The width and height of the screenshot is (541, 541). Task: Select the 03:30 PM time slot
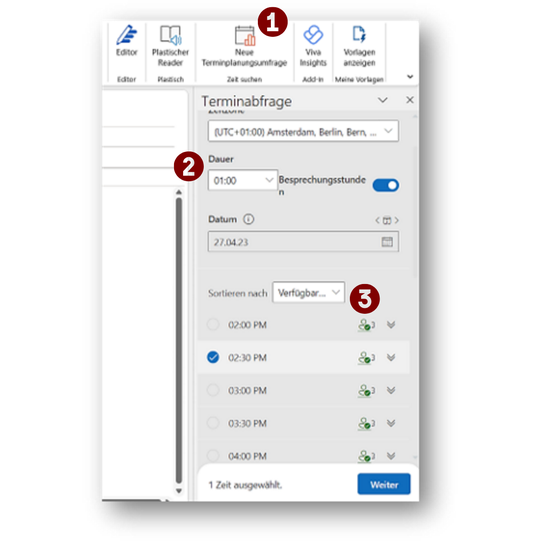213,423
